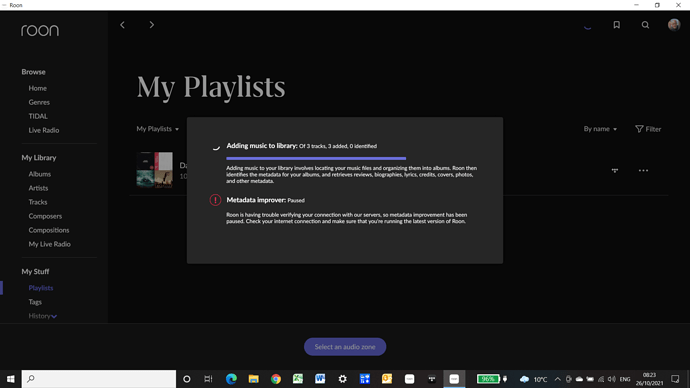
Task: Open Tracks in My Library
Action: (x=38, y=202)
